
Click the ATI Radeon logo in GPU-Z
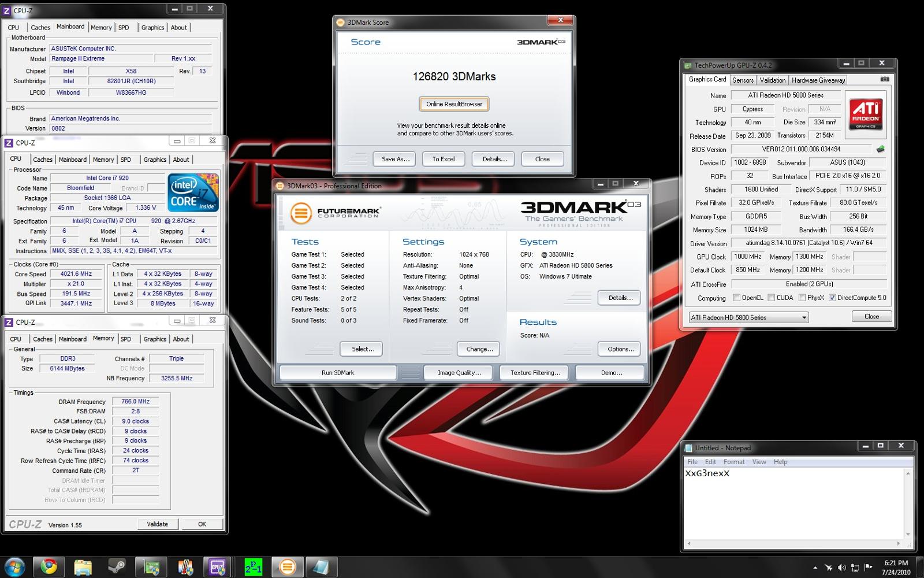tap(865, 114)
